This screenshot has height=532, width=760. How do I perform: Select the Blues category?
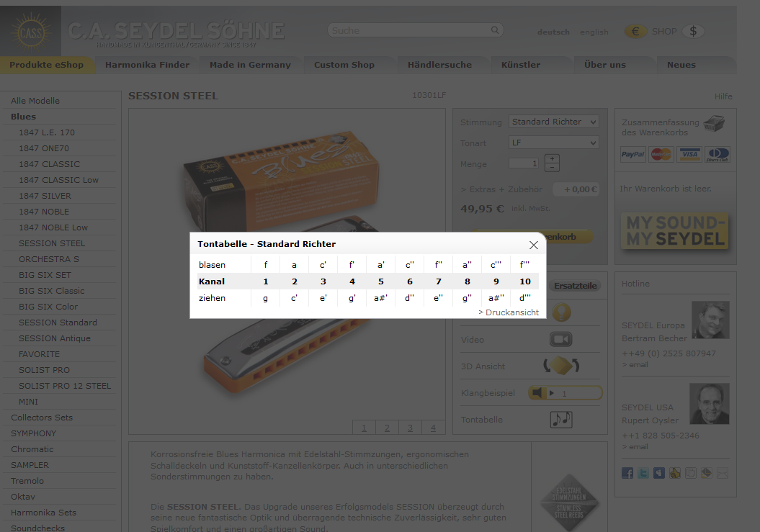[23, 117]
